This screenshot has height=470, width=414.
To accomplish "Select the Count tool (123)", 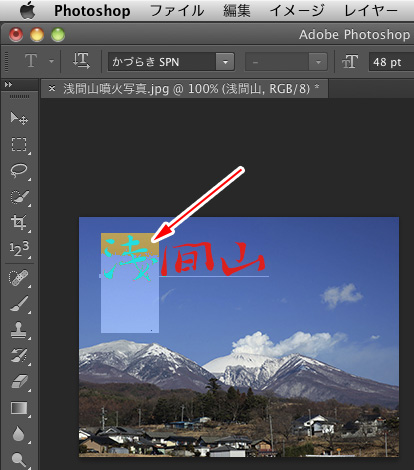I will [x=19, y=249].
